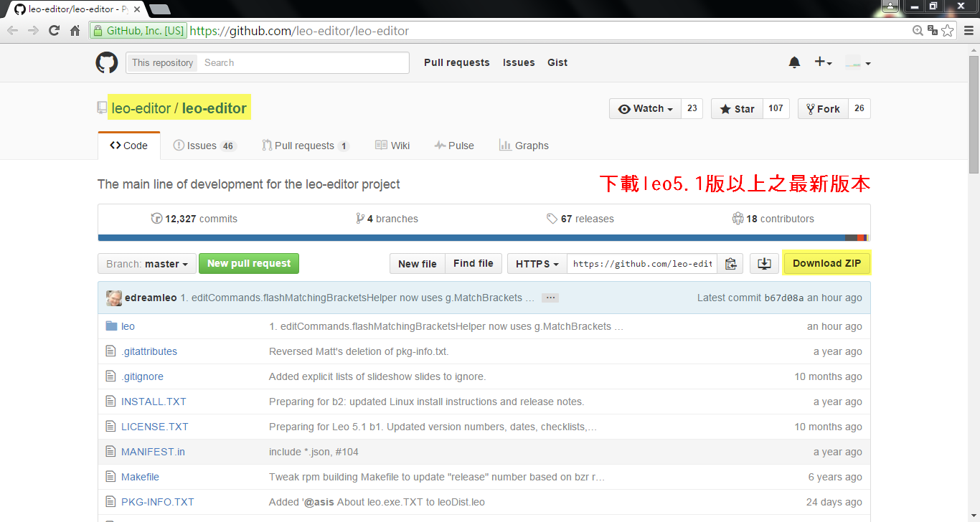Open the Pulse tab
The image size is (980, 522).
point(454,146)
